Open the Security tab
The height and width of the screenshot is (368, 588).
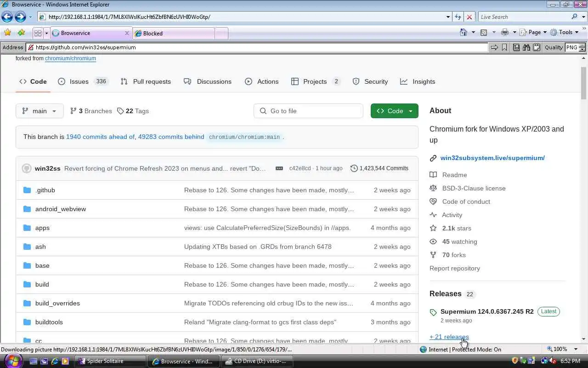click(370, 81)
